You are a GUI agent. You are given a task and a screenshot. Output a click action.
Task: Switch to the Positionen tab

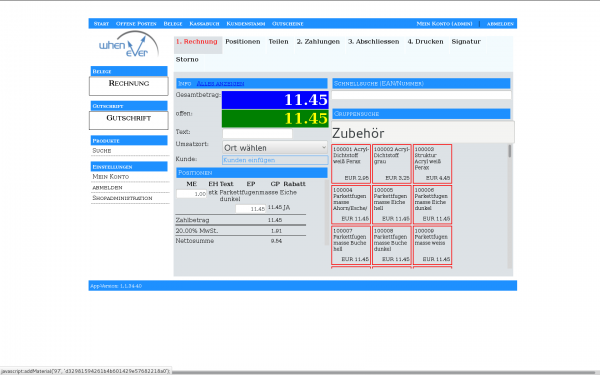pos(243,42)
